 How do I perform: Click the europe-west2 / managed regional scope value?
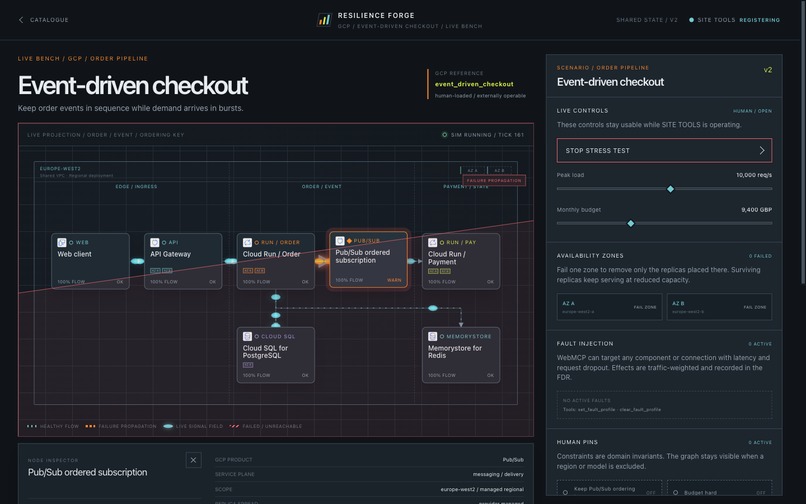pos(482,489)
